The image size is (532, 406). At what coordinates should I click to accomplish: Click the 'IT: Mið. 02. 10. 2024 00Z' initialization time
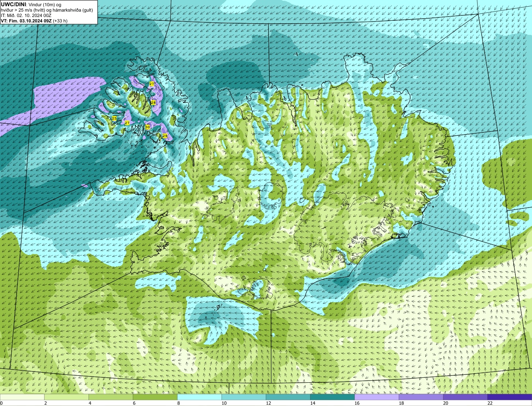26,15
